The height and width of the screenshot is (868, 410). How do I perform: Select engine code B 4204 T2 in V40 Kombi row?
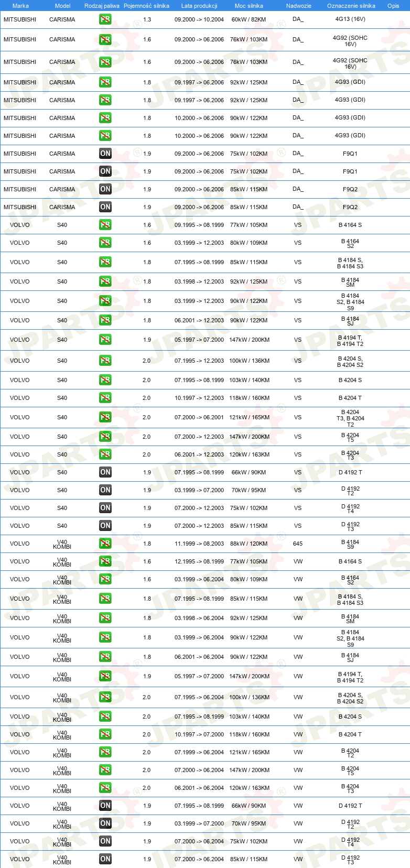[x=350, y=753]
